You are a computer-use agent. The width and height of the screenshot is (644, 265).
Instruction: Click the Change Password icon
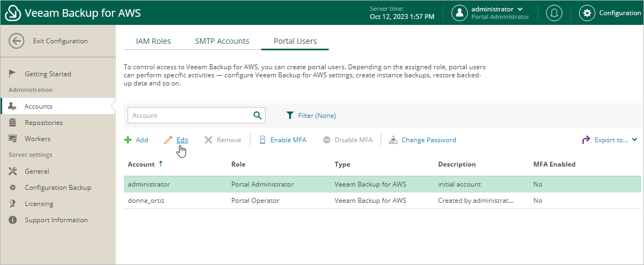tap(393, 140)
